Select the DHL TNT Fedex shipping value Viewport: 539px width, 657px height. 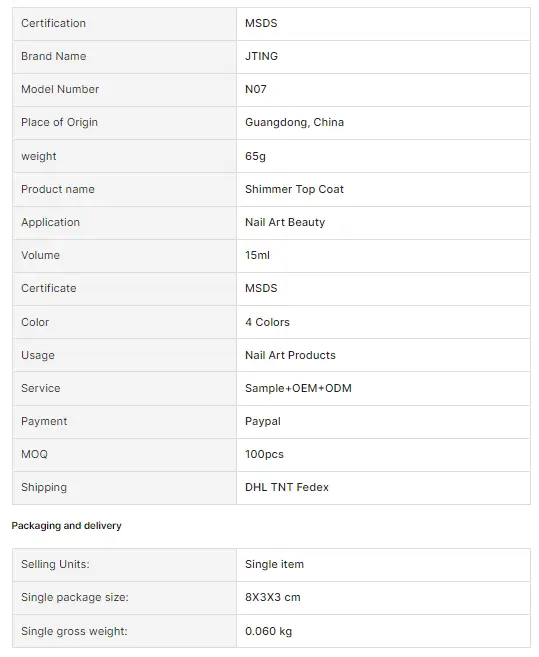pyautogui.click(x=287, y=487)
